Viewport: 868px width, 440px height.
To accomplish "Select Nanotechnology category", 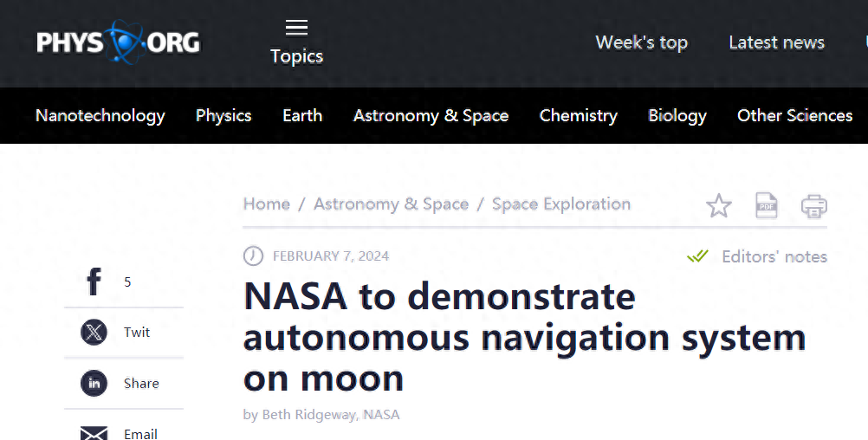I will tap(100, 115).
